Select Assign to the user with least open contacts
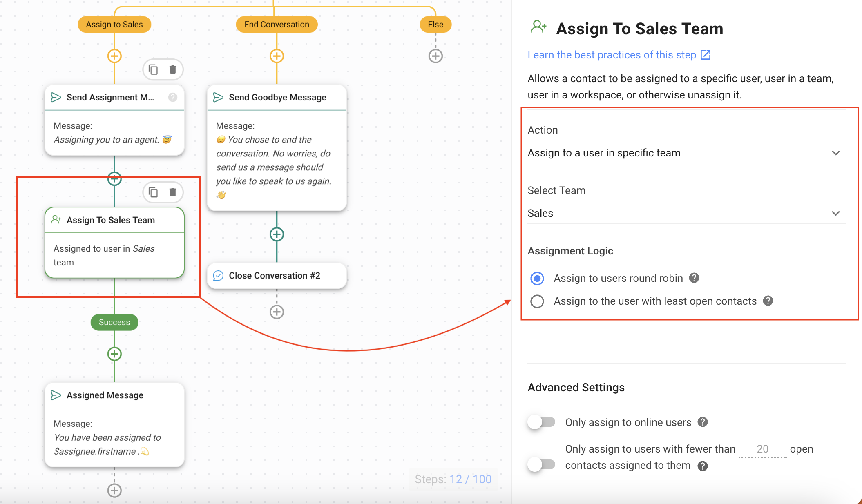The width and height of the screenshot is (862, 504). [x=537, y=301]
